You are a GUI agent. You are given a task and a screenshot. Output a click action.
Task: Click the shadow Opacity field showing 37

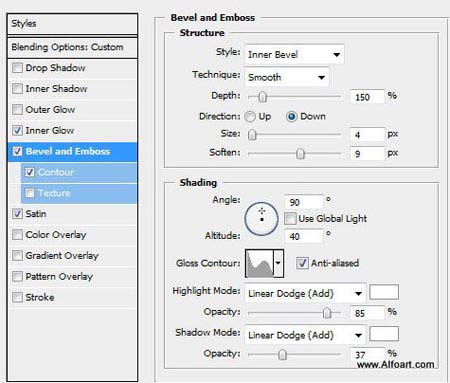368,354
